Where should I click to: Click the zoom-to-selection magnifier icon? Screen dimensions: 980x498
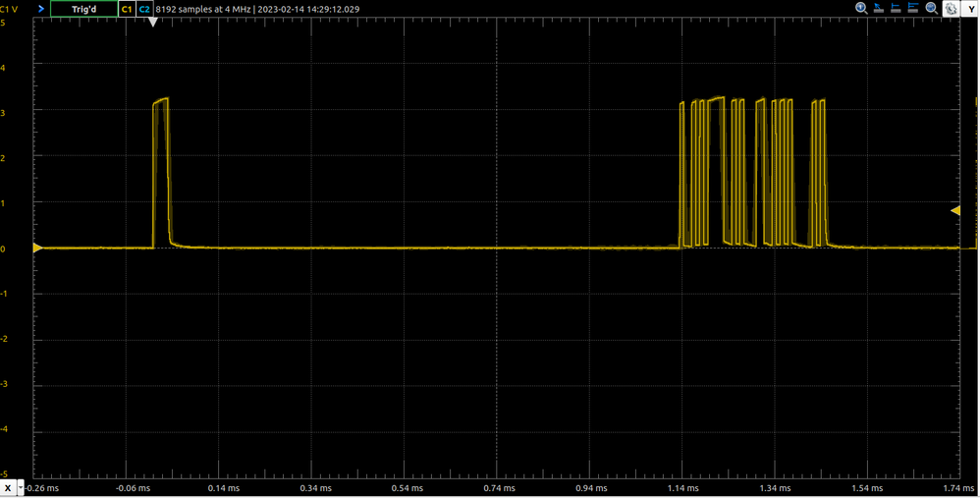tap(931, 8)
